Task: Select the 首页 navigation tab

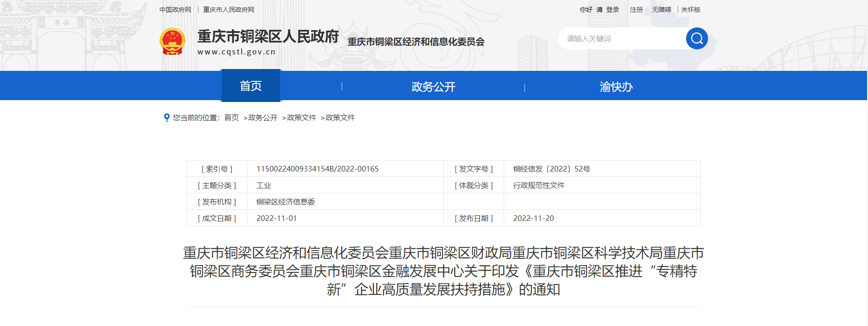Action: (x=251, y=86)
